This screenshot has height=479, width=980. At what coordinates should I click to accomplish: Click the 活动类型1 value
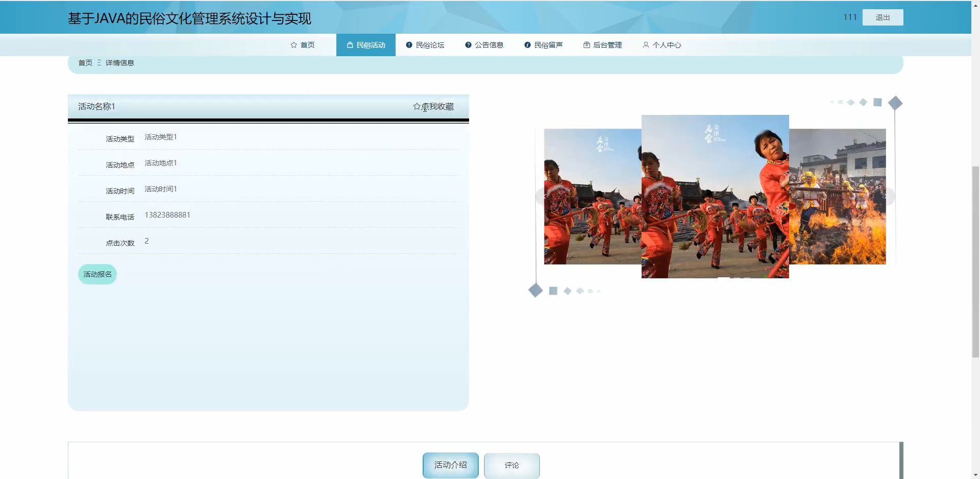[160, 137]
